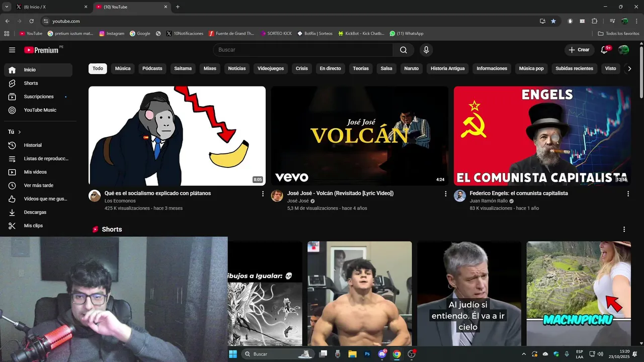Open Vídeos que me gustan list
Image resolution: width=644 pixels, height=362 pixels.
point(38,199)
